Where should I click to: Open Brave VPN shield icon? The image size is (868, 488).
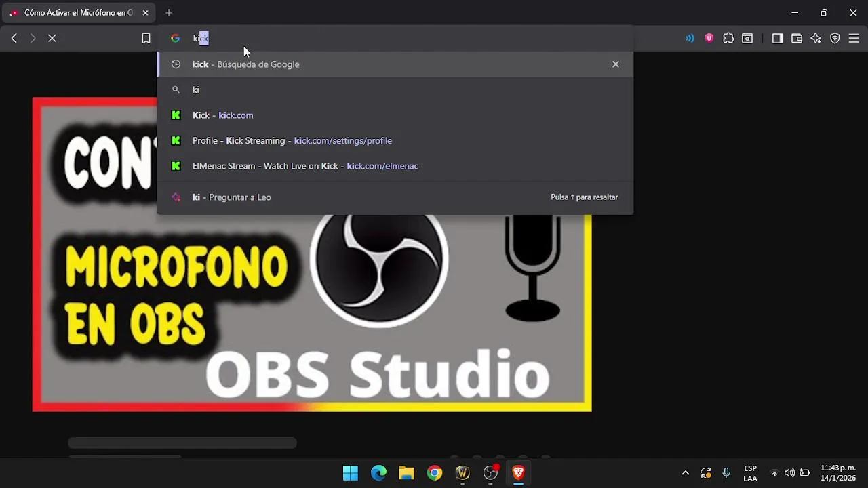click(x=835, y=39)
